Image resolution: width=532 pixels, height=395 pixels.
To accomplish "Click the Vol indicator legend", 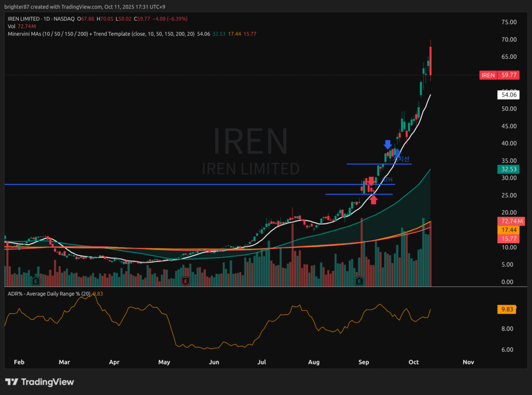I will coord(11,26).
